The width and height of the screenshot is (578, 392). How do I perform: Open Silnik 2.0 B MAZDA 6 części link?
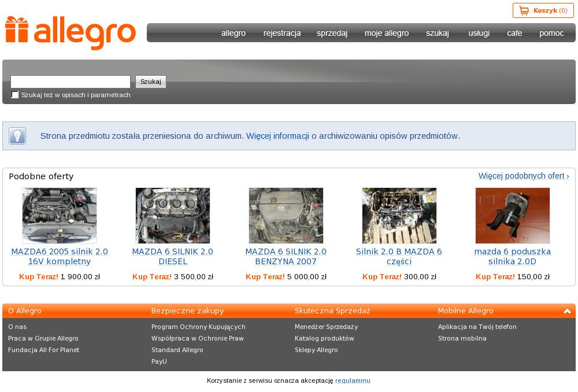399,256
